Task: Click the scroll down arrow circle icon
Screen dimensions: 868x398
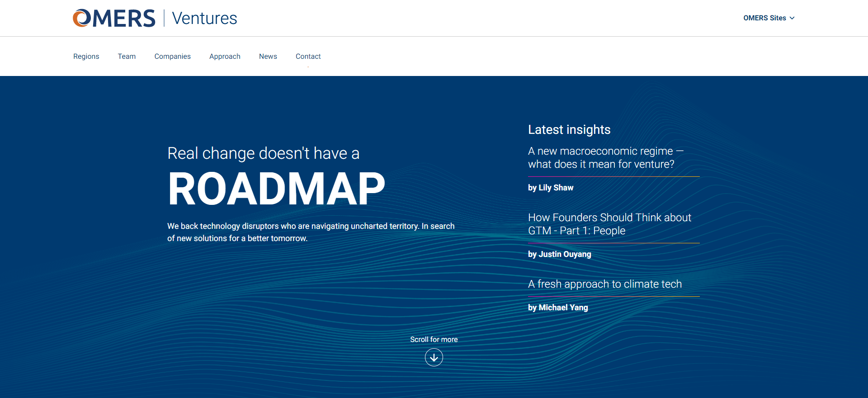Action: coord(434,357)
